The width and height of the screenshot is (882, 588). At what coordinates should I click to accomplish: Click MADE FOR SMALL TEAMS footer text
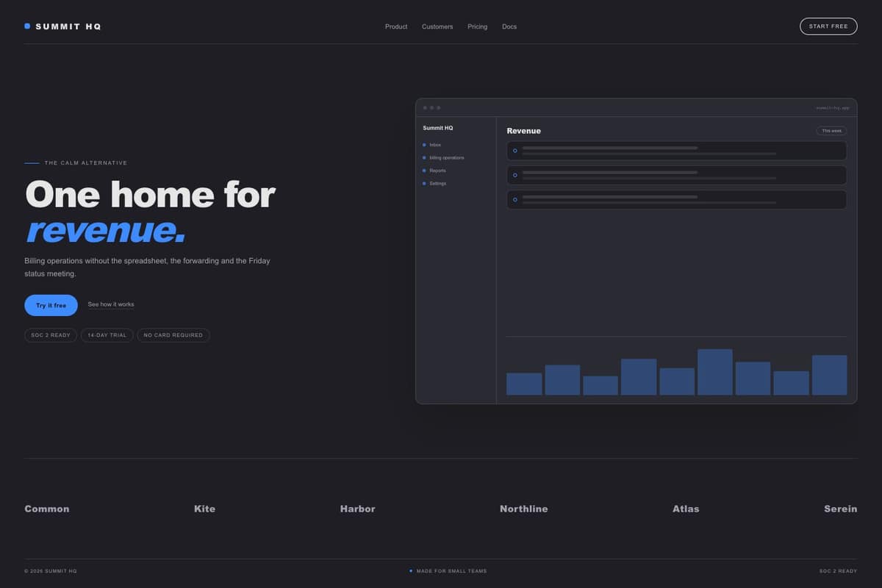(451, 571)
